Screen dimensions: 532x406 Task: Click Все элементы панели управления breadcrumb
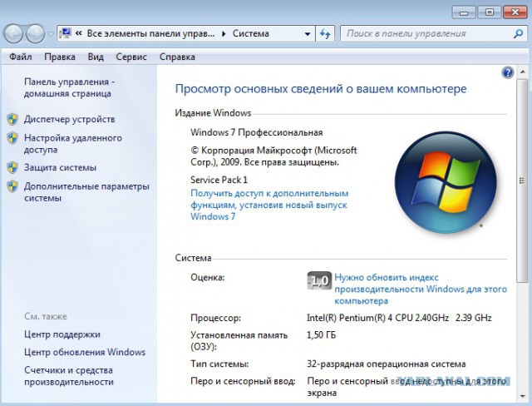coord(150,33)
